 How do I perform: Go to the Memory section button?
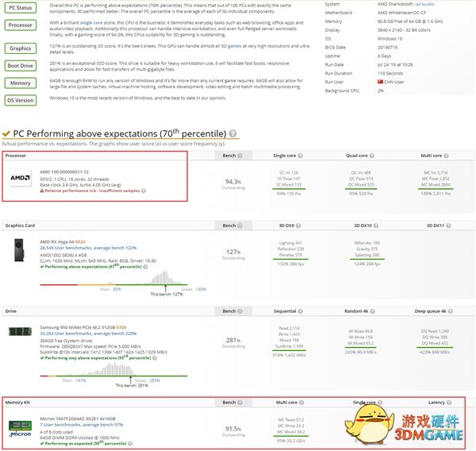[21, 83]
